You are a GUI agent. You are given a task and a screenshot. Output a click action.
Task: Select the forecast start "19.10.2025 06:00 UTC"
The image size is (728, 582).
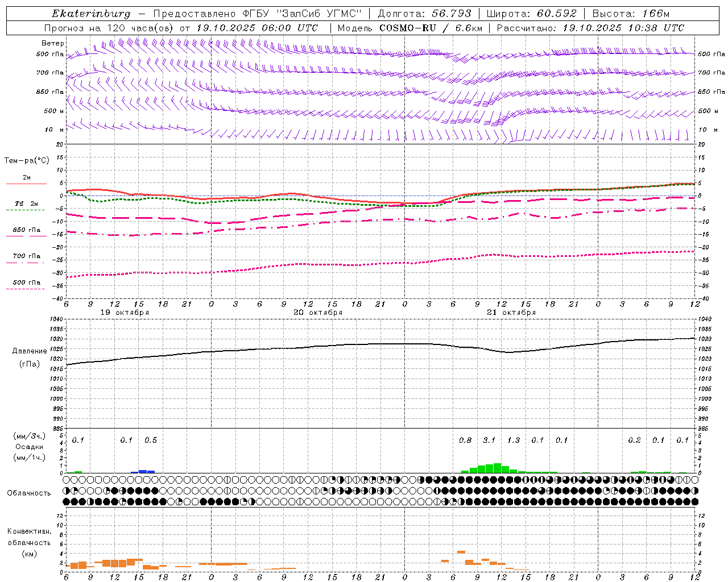257,28
